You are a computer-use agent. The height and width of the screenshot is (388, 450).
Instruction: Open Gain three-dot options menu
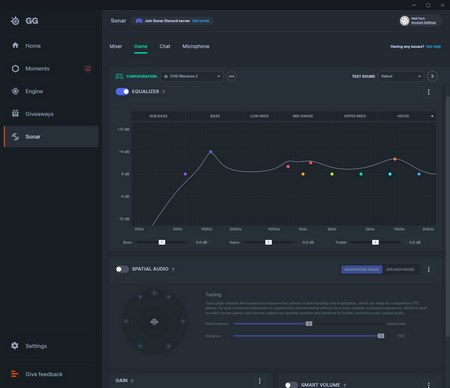coord(260,381)
